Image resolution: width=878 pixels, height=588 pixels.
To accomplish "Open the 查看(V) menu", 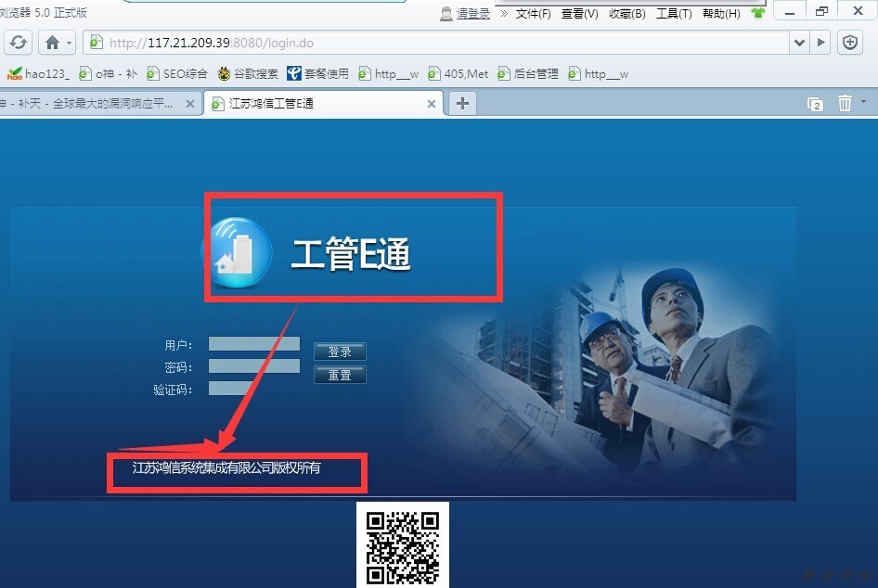I will tap(580, 13).
